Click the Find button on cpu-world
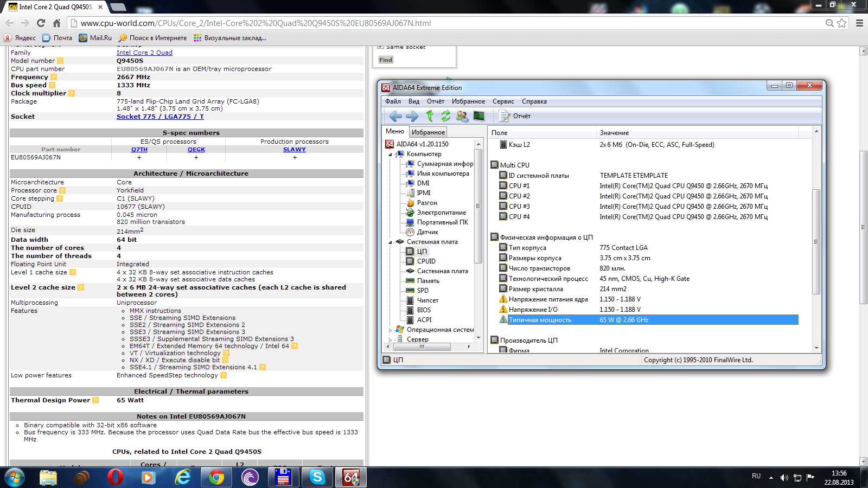The image size is (868, 488). [386, 60]
